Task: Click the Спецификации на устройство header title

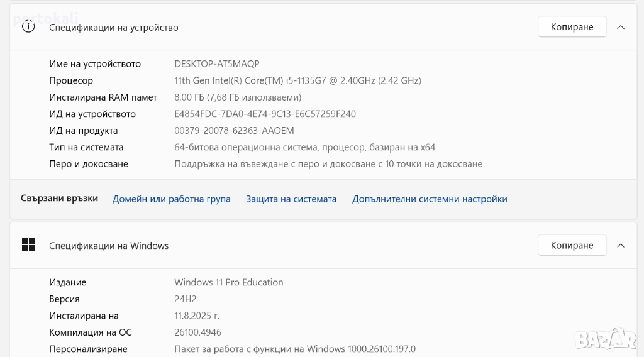Action: click(x=114, y=28)
